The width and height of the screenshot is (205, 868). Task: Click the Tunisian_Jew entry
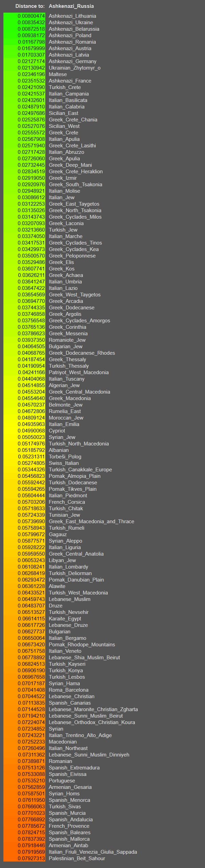pyautogui.click(x=64, y=515)
